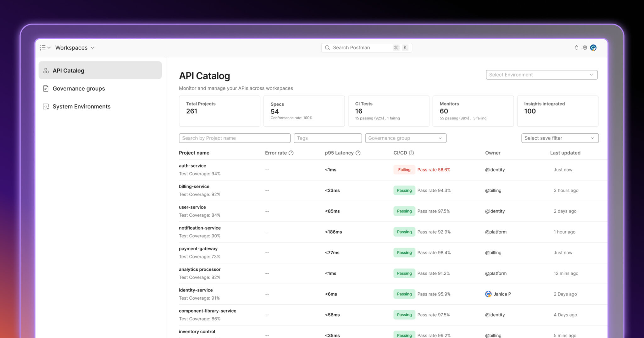Screen dimensions: 644x338
Task: Click the CI/CD help icon
Action: tap(411, 153)
